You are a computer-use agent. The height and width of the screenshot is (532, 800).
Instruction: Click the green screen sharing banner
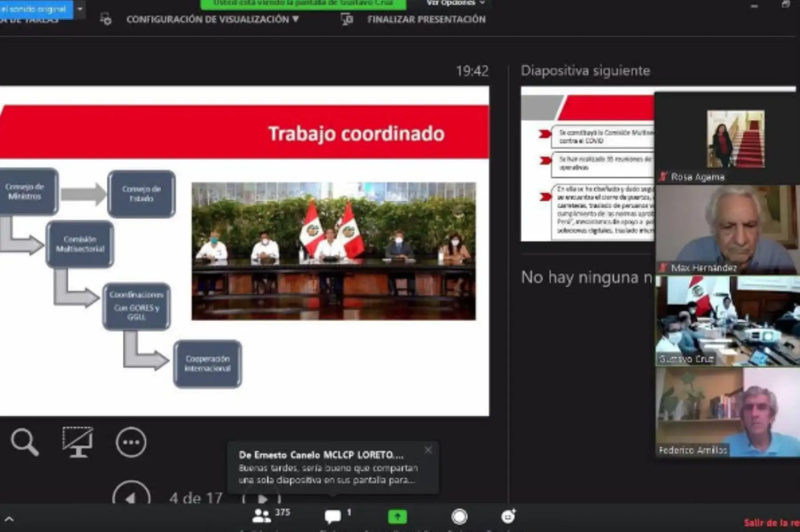pyautogui.click(x=303, y=4)
